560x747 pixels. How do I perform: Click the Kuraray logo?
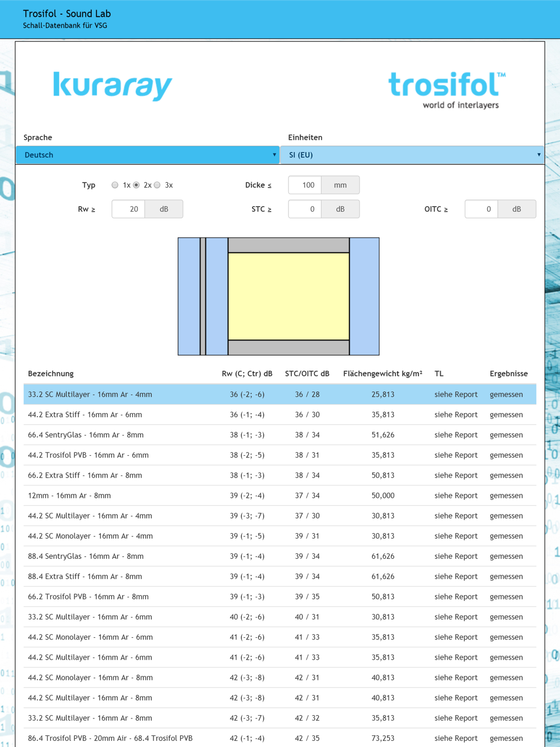(113, 86)
